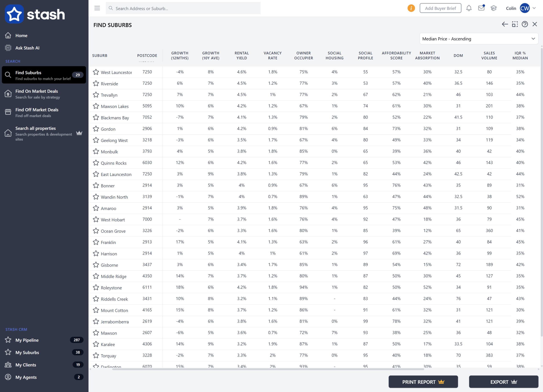Click the back arrow icon

tap(505, 24)
